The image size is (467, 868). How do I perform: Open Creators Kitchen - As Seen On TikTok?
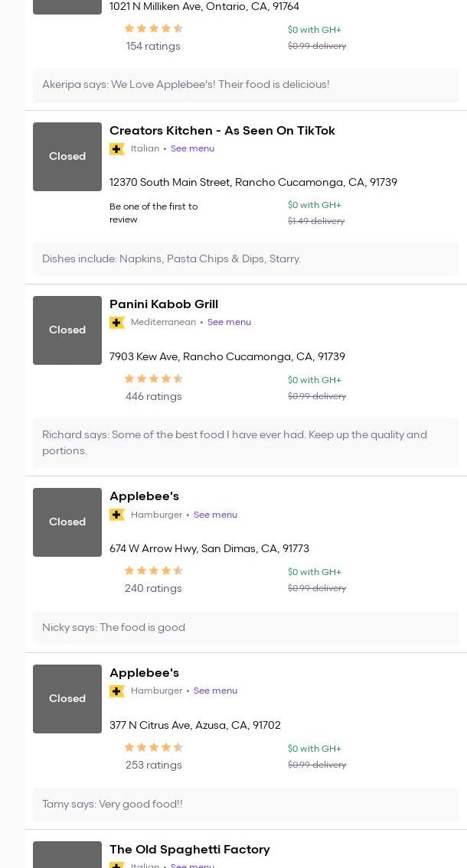tap(222, 131)
